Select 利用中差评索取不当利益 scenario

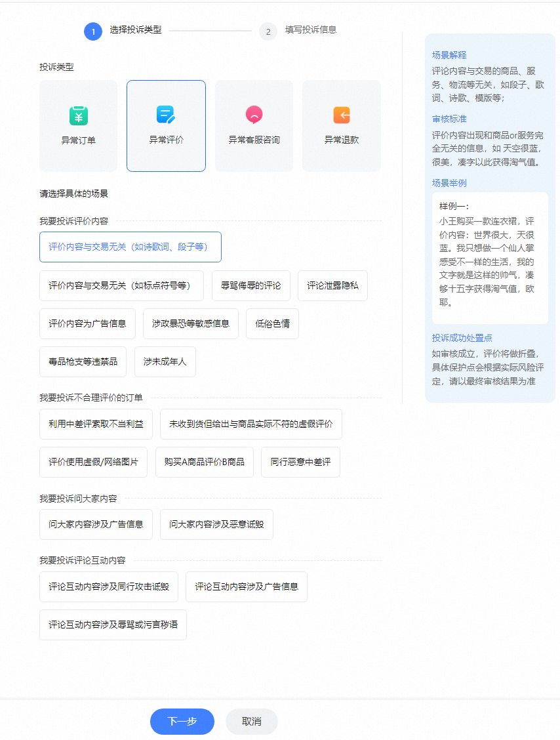(96, 424)
